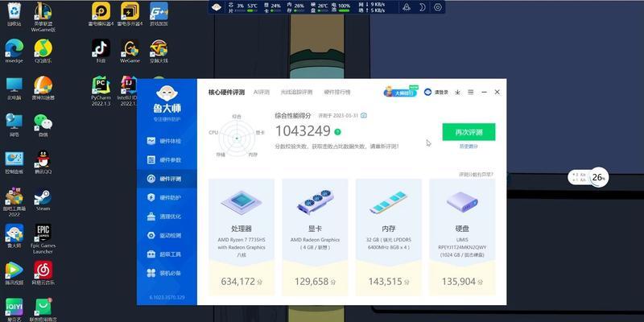
Task: Open the 大神排行 ranking badge
Action: tap(401, 92)
